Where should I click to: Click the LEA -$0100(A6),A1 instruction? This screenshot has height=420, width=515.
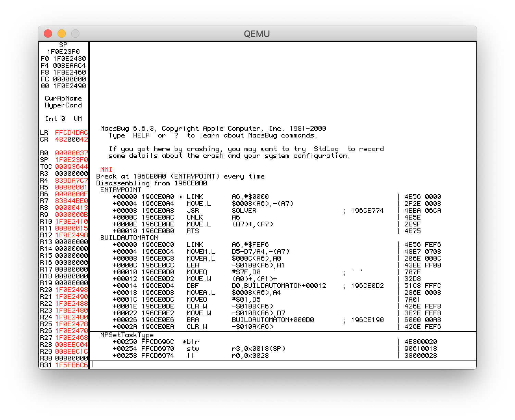[x=236, y=265]
